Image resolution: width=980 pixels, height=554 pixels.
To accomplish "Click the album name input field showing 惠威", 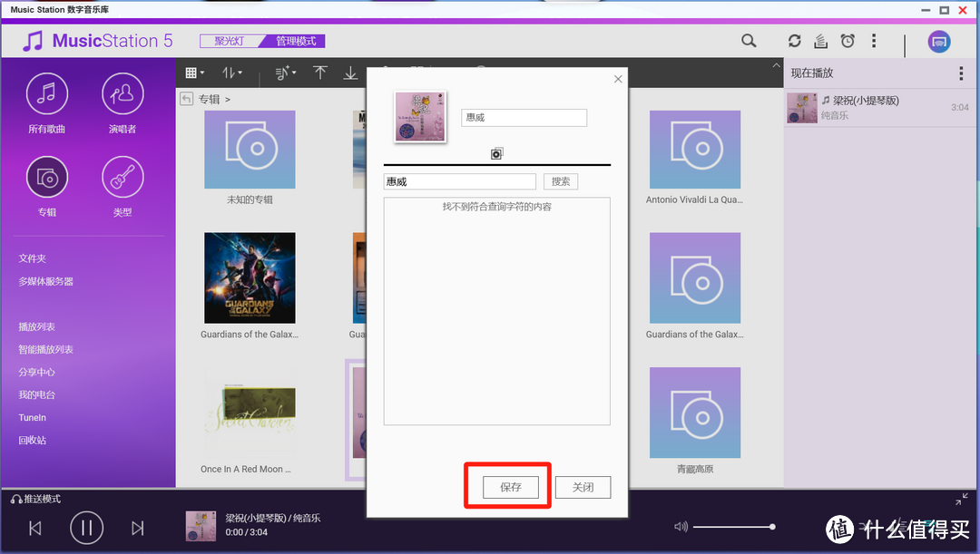I will [x=524, y=117].
